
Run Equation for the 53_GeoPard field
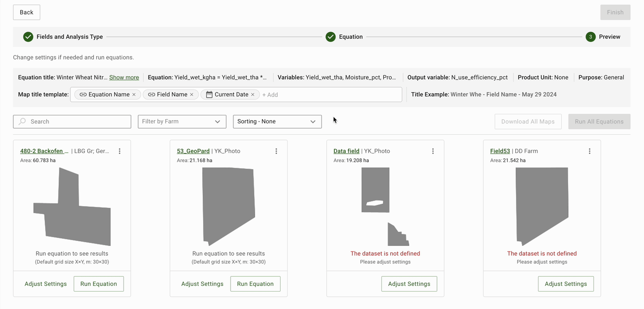click(255, 284)
